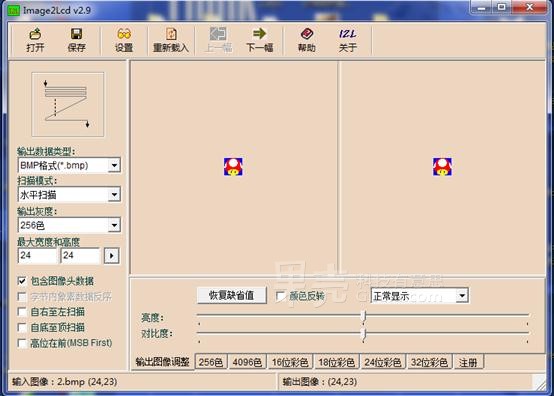The width and height of the screenshot is (554, 396).
Task: Maximize the Image2Lcd window
Action: [x=501, y=7]
